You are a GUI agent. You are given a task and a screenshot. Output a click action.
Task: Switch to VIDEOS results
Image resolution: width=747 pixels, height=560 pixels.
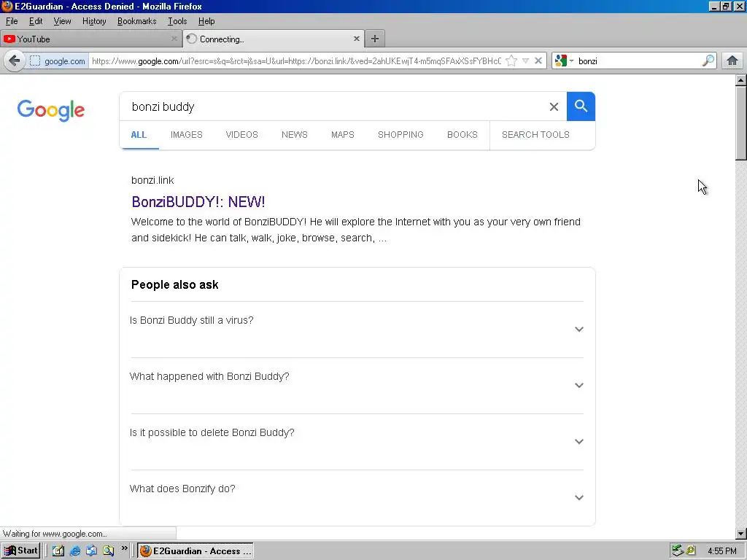tap(241, 135)
